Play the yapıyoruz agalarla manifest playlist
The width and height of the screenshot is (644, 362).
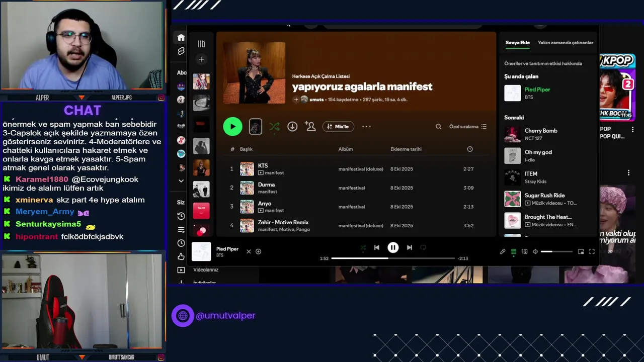tap(232, 127)
